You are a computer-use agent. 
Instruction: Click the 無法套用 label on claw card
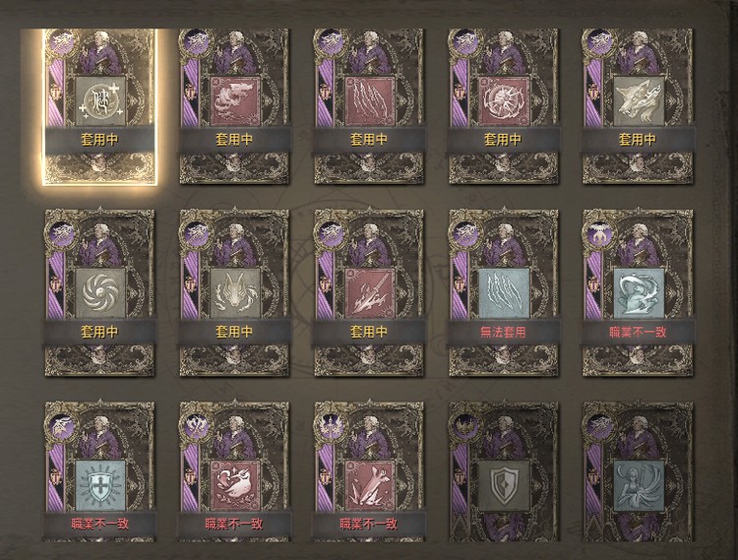[x=503, y=333]
